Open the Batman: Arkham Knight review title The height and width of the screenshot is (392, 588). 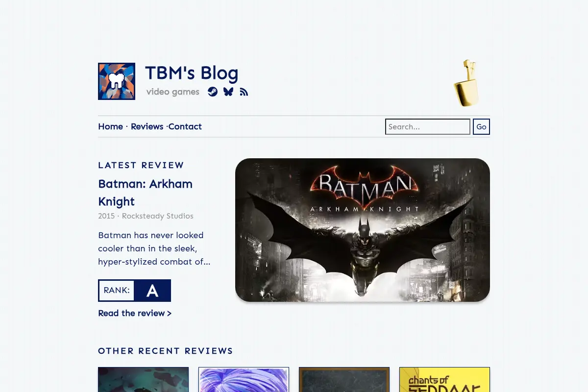click(146, 193)
